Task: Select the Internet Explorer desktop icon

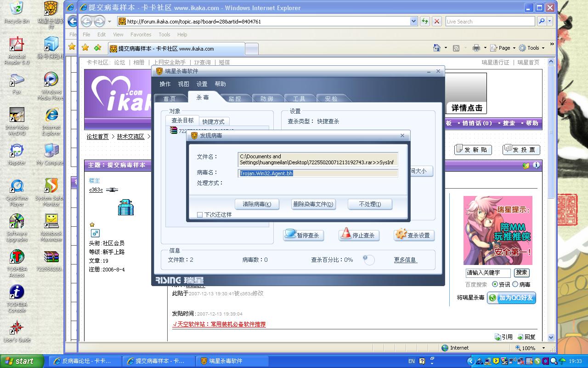Action: point(51,121)
